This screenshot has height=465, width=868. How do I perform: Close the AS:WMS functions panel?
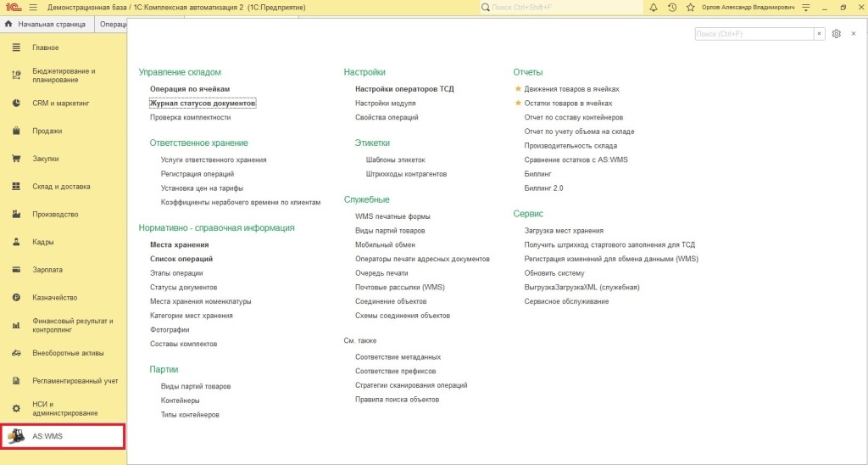tap(854, 34)
